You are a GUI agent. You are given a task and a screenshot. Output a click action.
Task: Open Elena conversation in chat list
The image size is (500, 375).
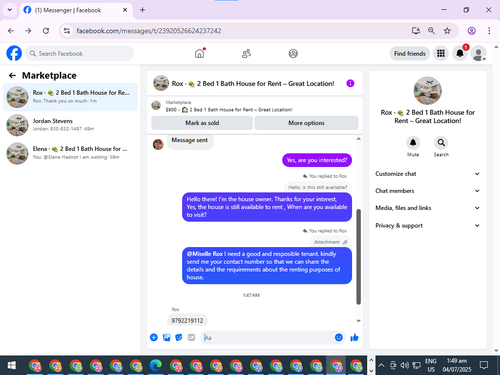(70, 153)
